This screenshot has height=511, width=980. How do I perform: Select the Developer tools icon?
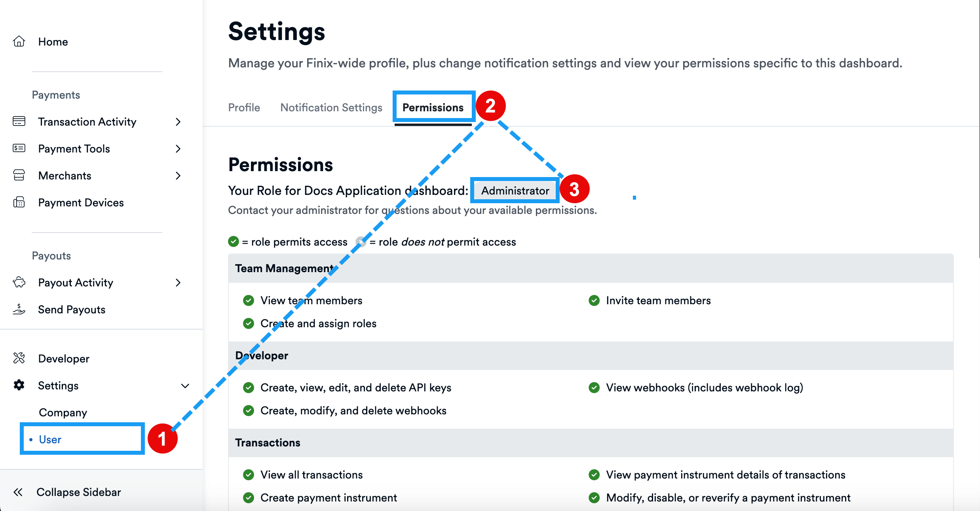tap(19, 358)
